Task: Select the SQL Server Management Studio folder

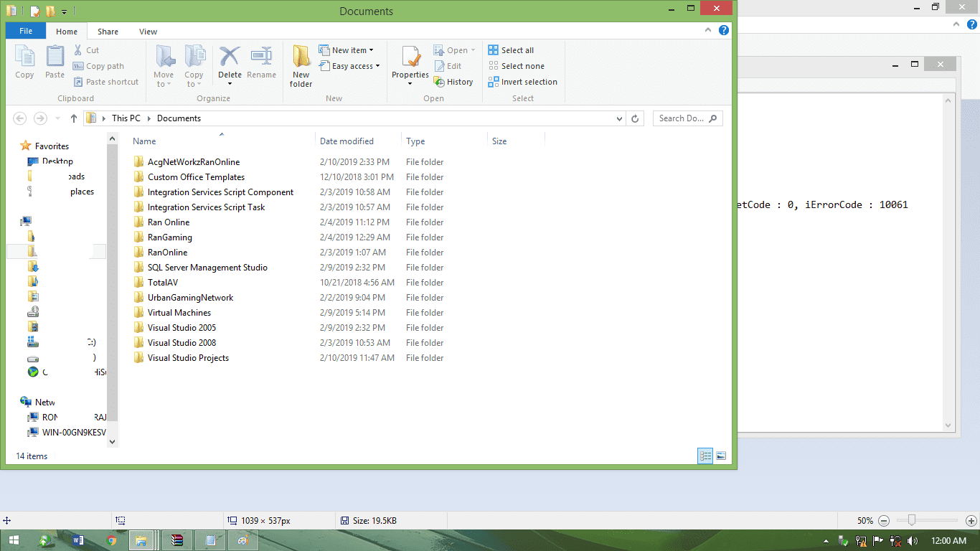Action: [207, 268]
